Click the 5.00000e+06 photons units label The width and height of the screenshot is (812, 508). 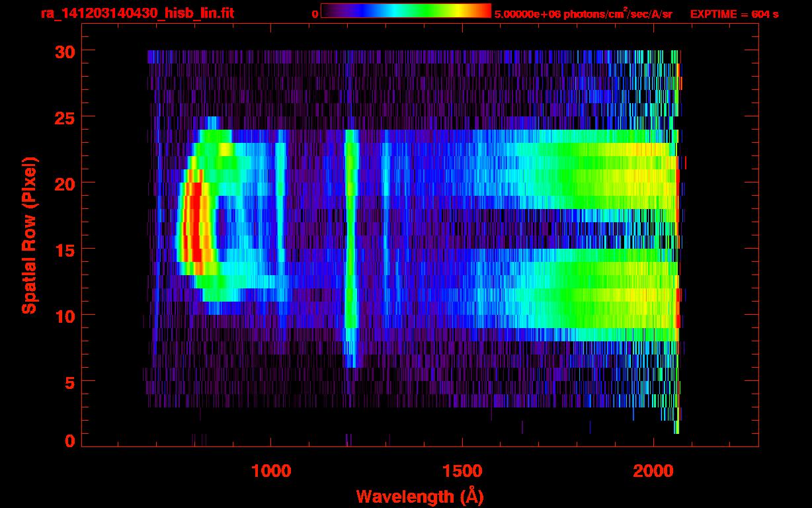pos(583,14)
